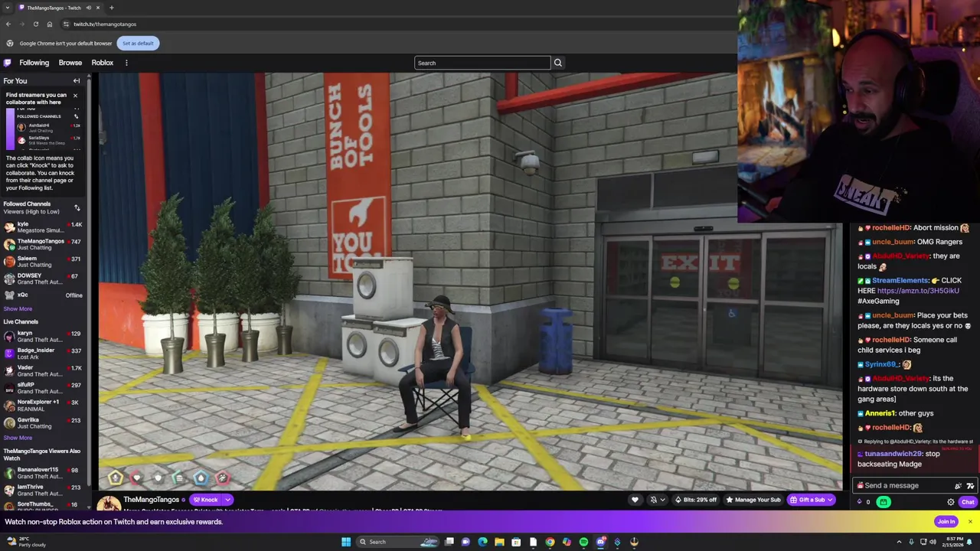Viewport: 980px width, 551px height.
Task: Open the Windows Start menu
Action: coord(346,542)
